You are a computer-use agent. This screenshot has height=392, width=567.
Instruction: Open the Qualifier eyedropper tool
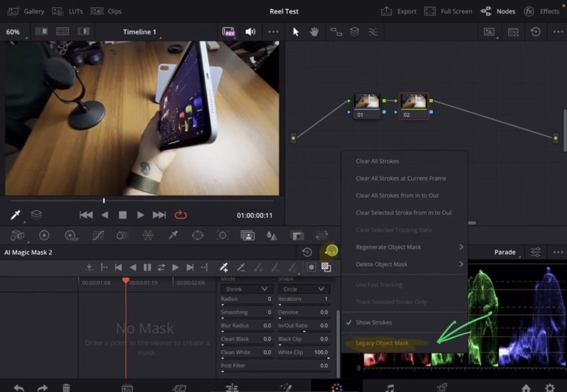173,235
